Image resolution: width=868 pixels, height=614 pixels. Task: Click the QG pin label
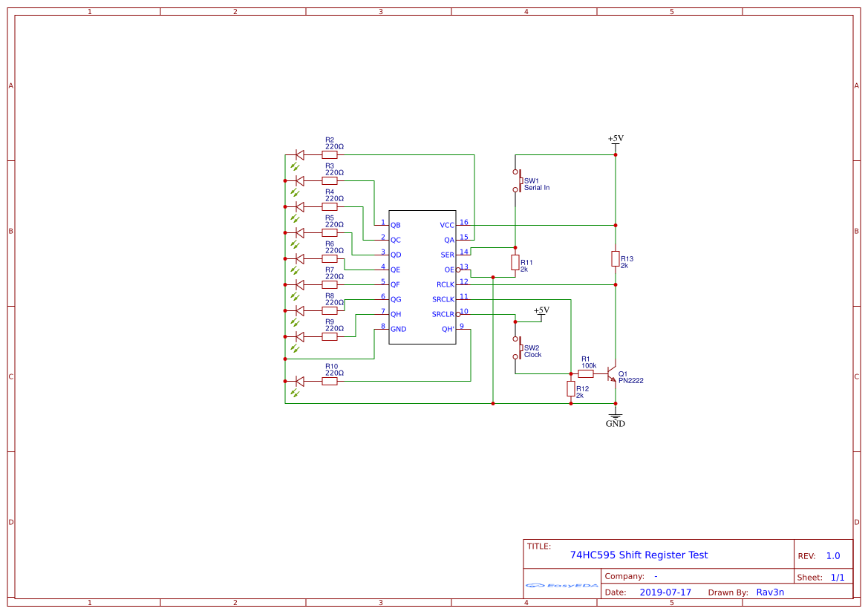[396, 299]
